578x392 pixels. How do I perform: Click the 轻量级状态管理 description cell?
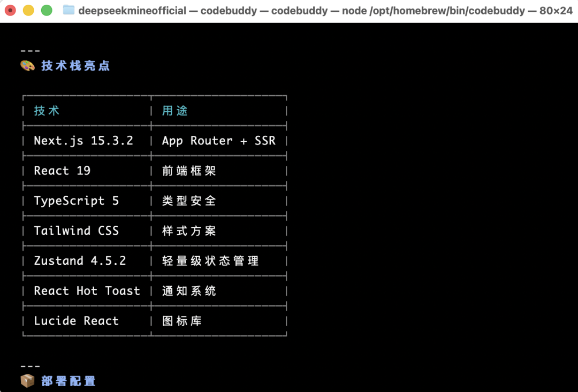(210, 260)
